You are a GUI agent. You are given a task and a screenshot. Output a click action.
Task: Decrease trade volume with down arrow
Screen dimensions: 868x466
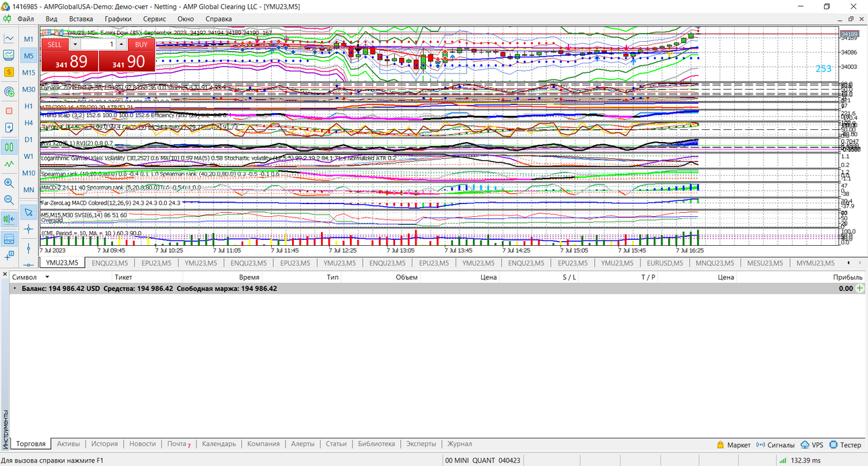74,44
